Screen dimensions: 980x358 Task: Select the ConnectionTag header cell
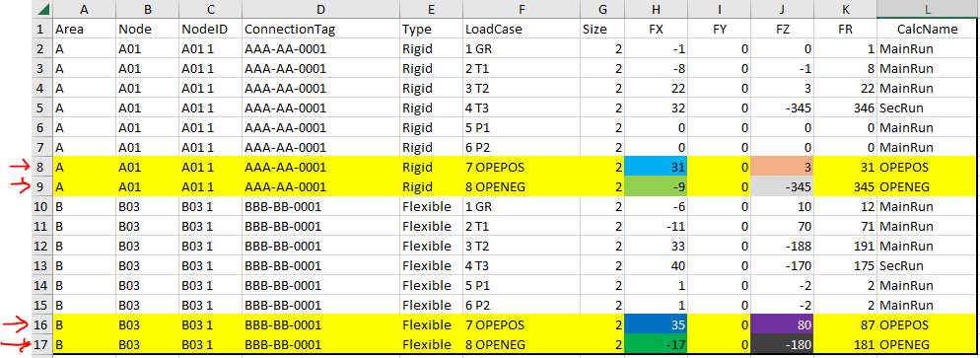coord(320,29)
